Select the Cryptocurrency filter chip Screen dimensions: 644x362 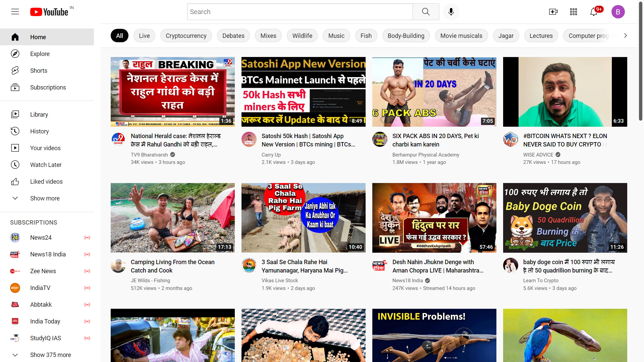(186, 36)
